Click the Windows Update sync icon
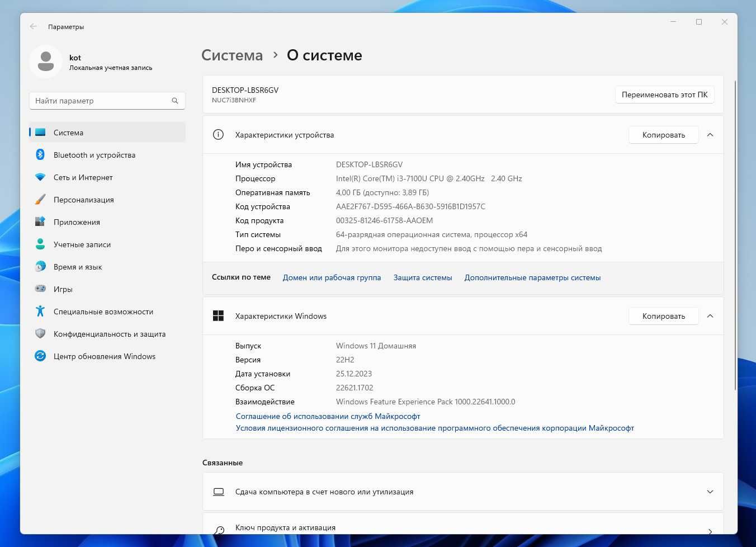The height and width of the screenshot is (547, 756). 40,356
